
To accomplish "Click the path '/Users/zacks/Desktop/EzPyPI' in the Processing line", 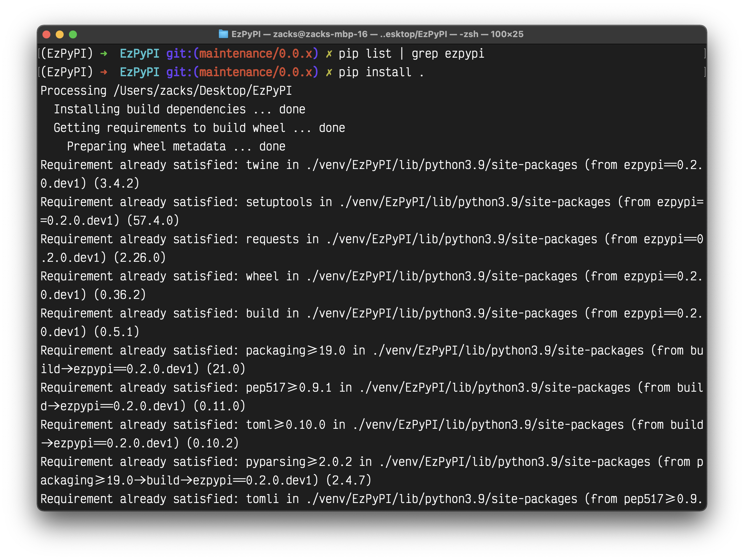I will tap(203, 91).
